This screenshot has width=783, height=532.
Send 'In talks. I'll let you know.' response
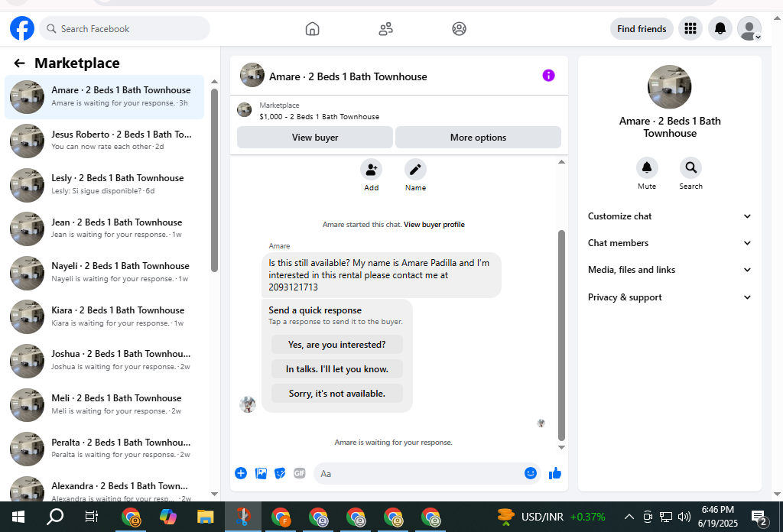tap(337, 368)
